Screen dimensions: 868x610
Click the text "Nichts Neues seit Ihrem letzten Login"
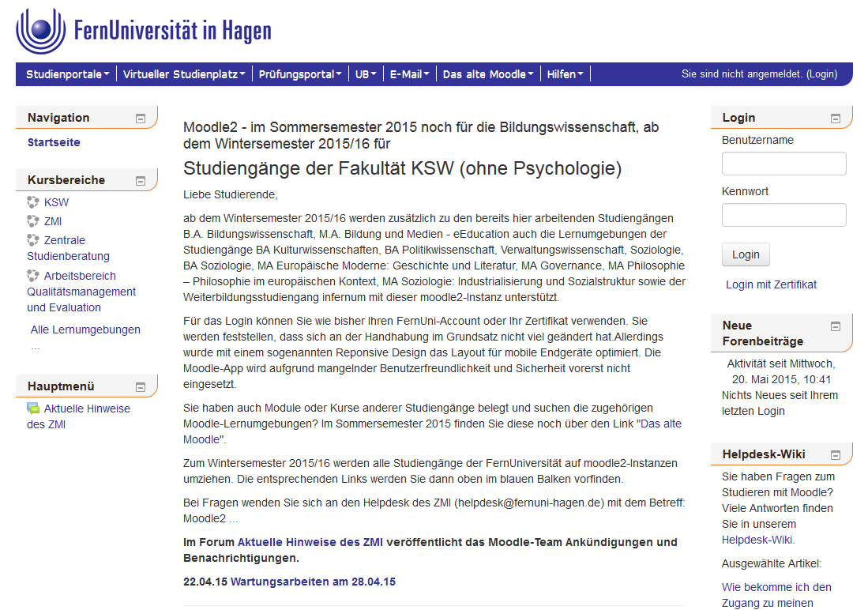(780, 403)
